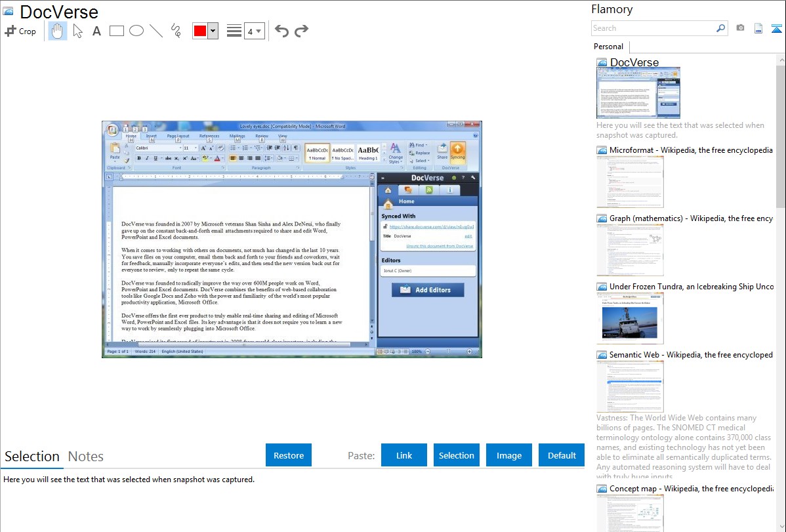
Task: Redo the last annotation
Action: (301, 31)
